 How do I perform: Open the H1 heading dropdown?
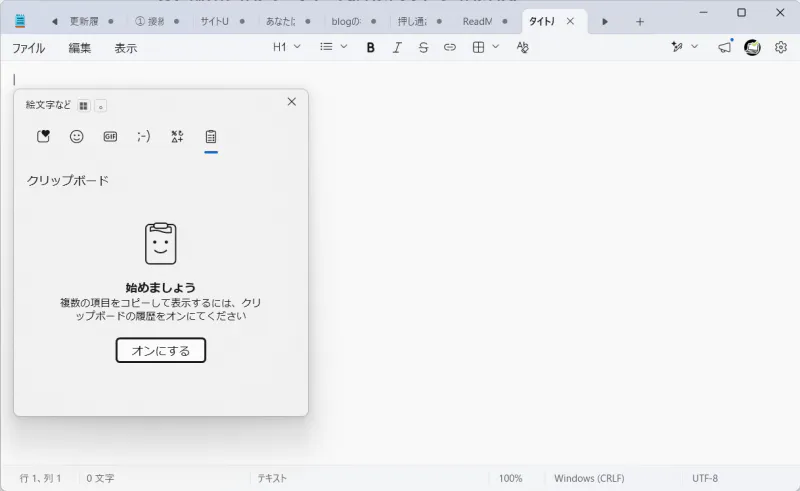pos(286,47)
